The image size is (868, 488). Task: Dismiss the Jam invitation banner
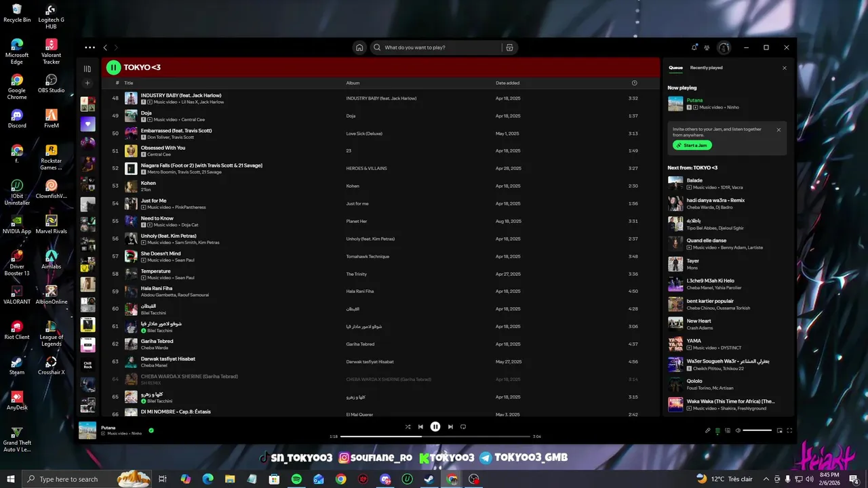[x=778, y=129]
